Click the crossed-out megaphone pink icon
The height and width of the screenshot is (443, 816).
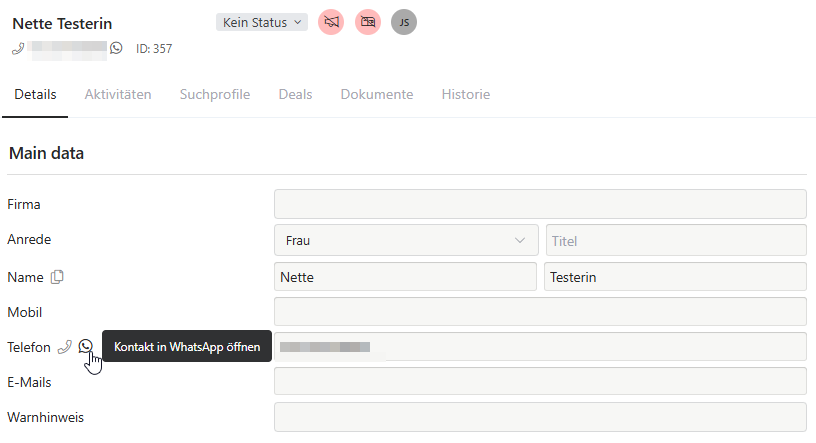(331, 22)
